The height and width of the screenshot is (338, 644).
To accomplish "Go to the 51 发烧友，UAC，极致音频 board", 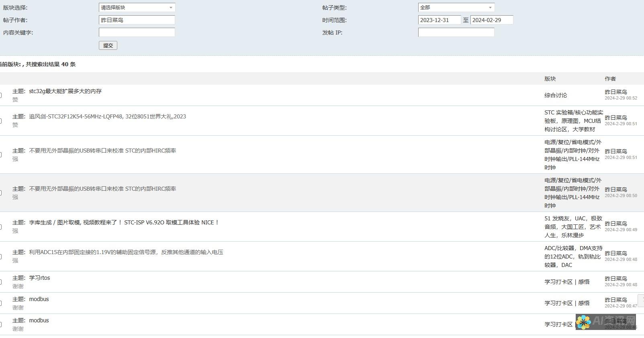I will tap(573, 227).
